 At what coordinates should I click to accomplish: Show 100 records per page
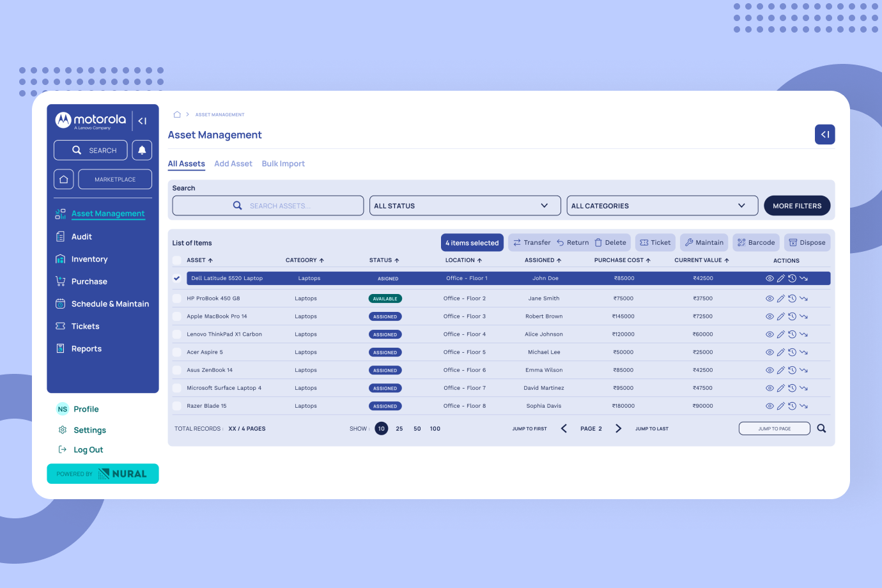tap(435, 429)
